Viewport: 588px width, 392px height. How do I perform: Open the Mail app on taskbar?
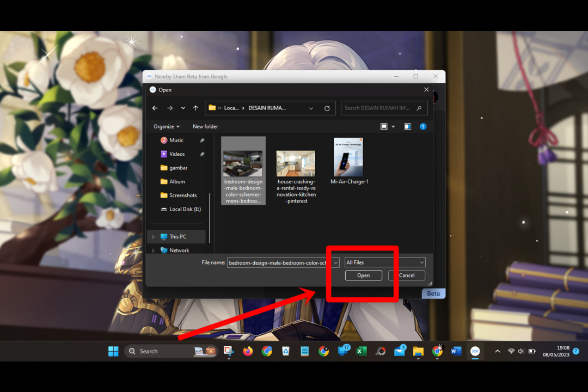tap(400, 352)
